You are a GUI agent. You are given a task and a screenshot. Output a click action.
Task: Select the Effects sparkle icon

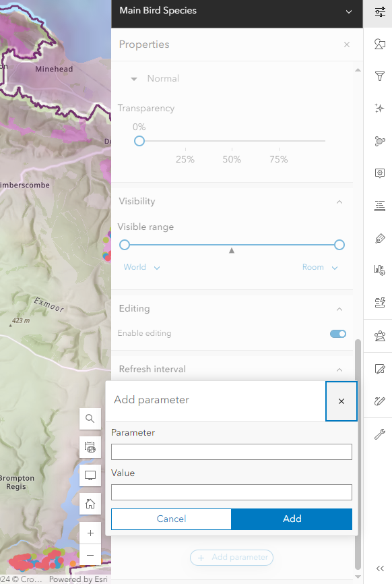[379, 108]
